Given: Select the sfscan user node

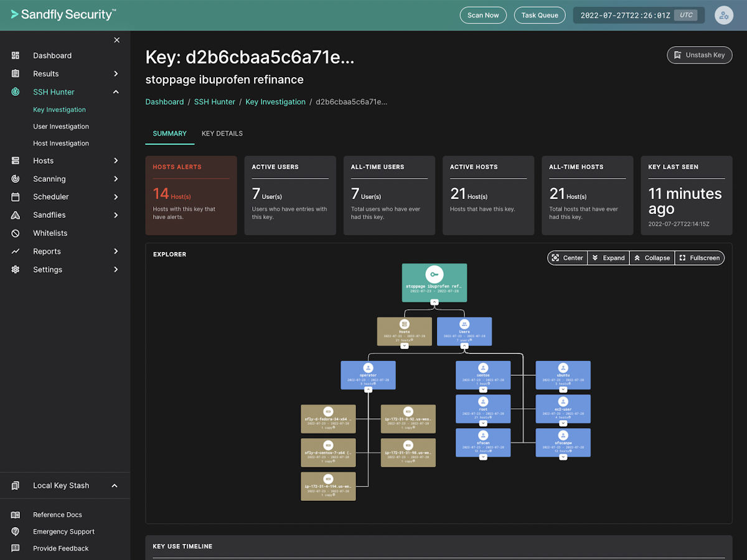Looking at the screenshot, I should point(483,443).
